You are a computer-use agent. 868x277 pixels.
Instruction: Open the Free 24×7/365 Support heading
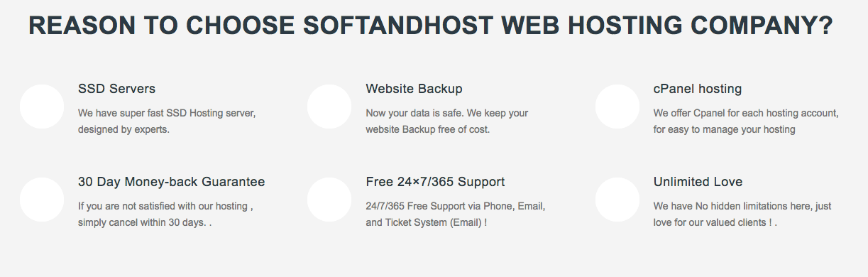435,182
